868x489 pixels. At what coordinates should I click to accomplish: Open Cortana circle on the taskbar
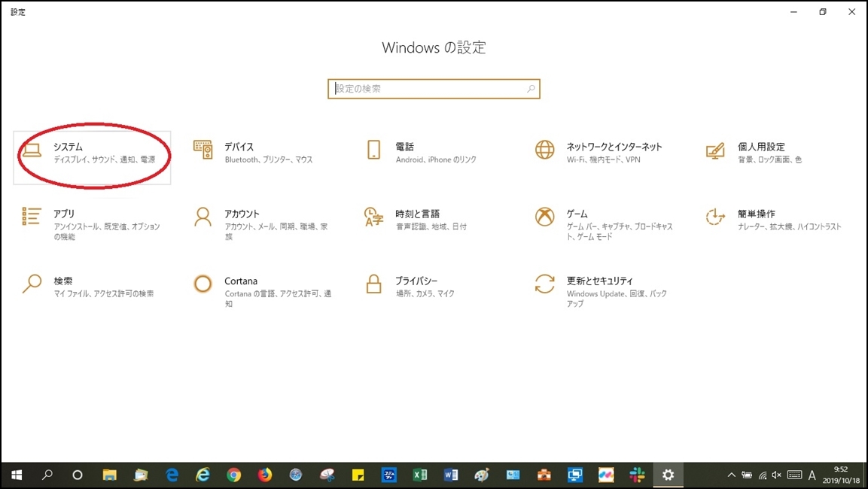[x=78, y=475]
